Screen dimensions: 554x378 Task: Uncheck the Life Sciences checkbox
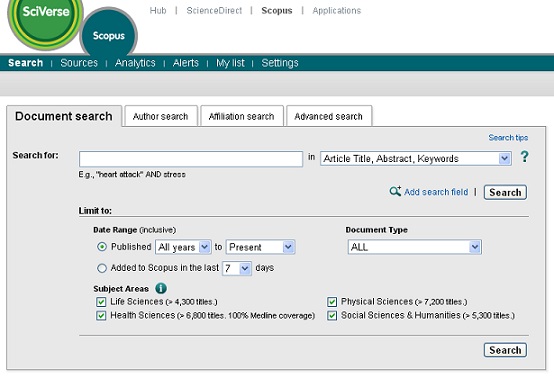[101, 302]
